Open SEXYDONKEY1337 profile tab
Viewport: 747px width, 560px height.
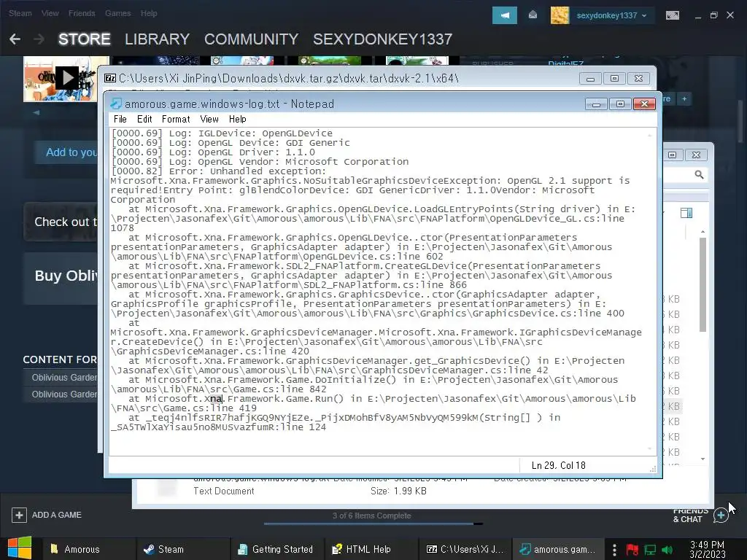(x=382, y=39)
